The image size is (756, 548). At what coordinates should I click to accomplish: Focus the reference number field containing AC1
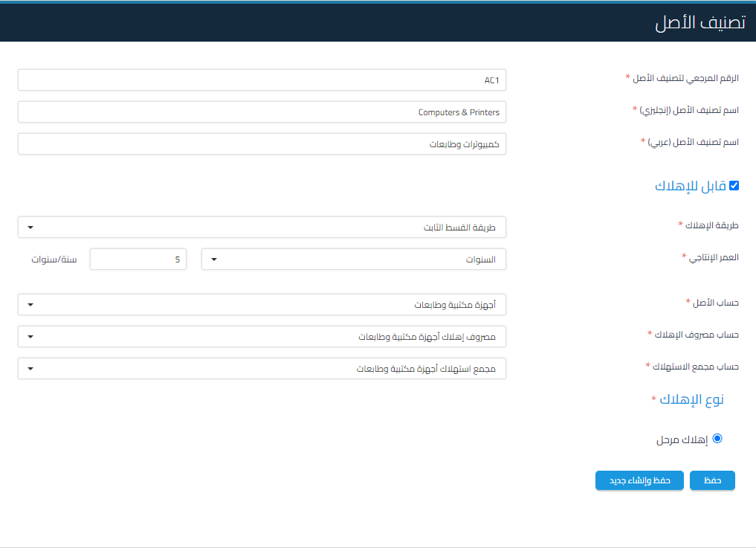coord(262,80)
